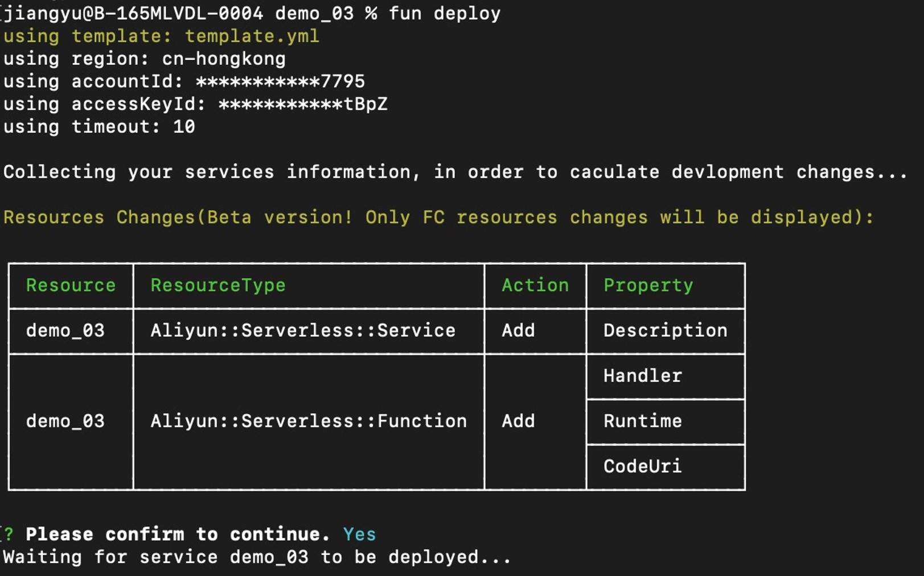Click the 'Action' column header

[x=535, y=285]
